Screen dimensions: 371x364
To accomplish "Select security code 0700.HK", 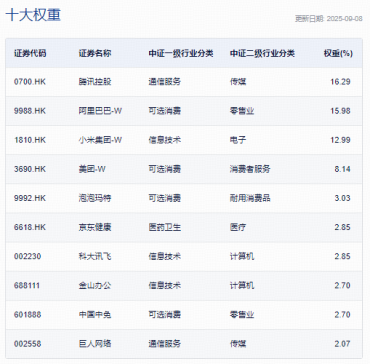I will coord(30,82).
